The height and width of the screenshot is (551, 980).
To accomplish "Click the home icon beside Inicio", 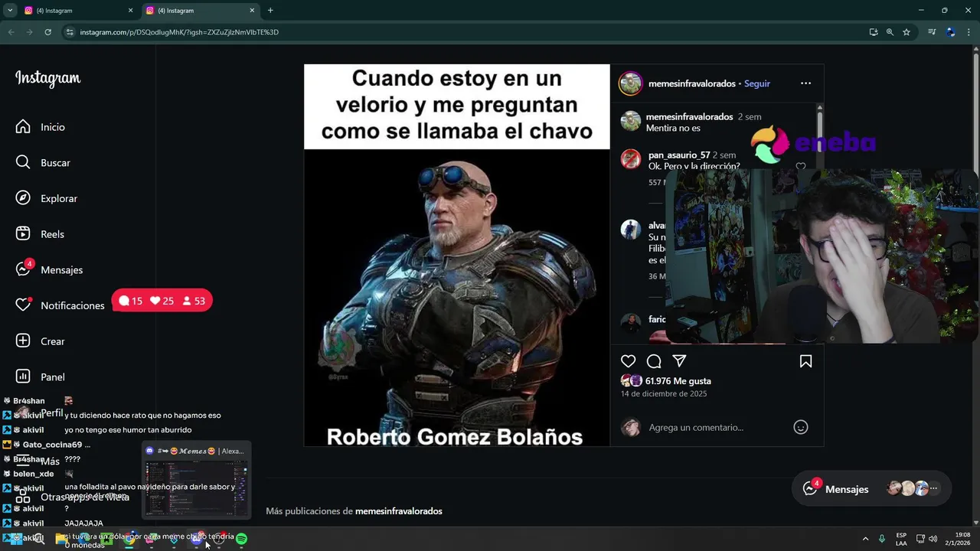I will click(x=23, y=127).
